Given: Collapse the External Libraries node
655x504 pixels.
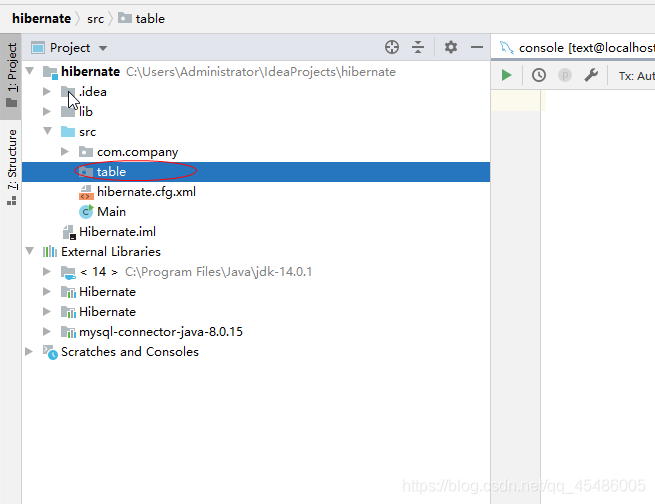Looking at the screenshot, I should pyautogui.click(x=30, y=251).
